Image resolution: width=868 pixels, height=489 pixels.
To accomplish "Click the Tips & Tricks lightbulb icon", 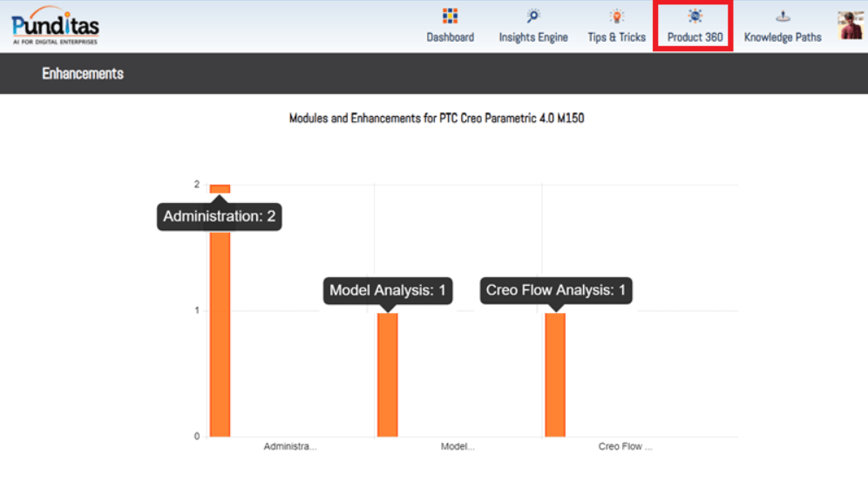I will (616, 16).
